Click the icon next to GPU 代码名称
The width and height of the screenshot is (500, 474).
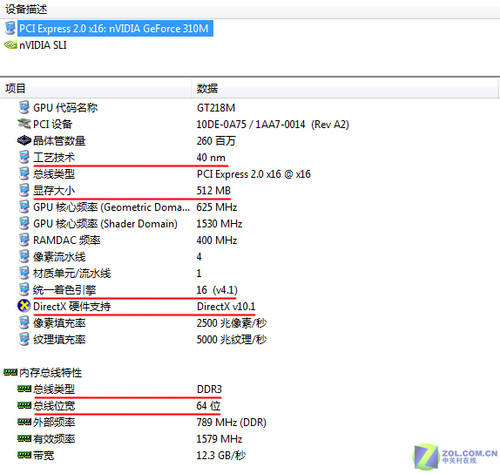pyautogui.click(x=24, y=107)
